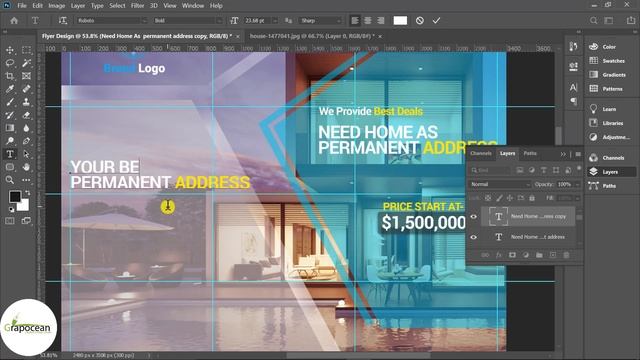Hide the 'Need Home ...t address' layer
This screenshot has height=360, width=640.
click(x=473, y=237)
